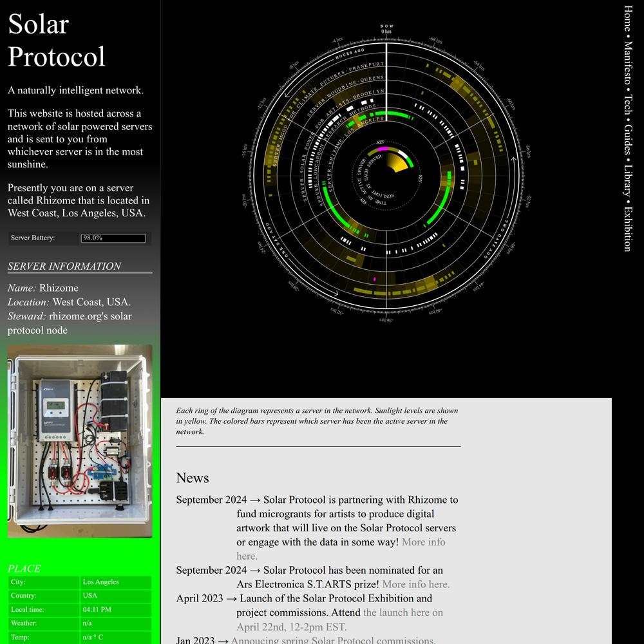This screenshot has width=644, height=644.
Task: Select the "A naturally intelligent network." tagline
Action: [75, 90]
